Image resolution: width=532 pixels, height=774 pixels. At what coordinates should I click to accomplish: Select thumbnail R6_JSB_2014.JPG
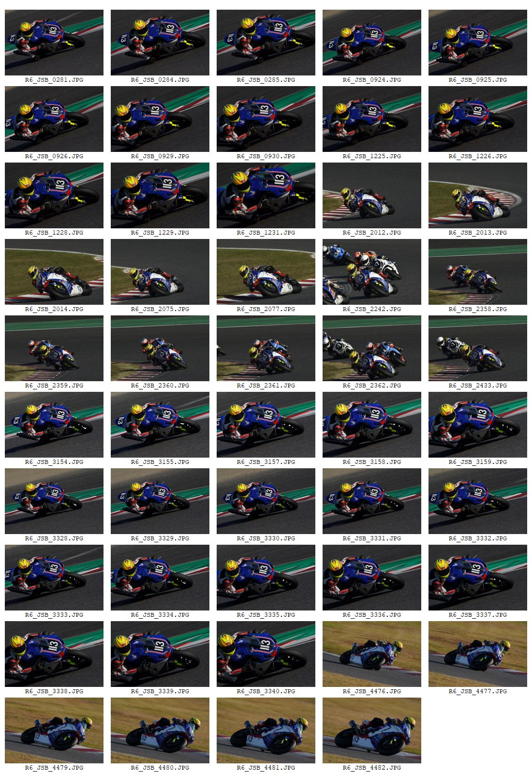(54, 272)
